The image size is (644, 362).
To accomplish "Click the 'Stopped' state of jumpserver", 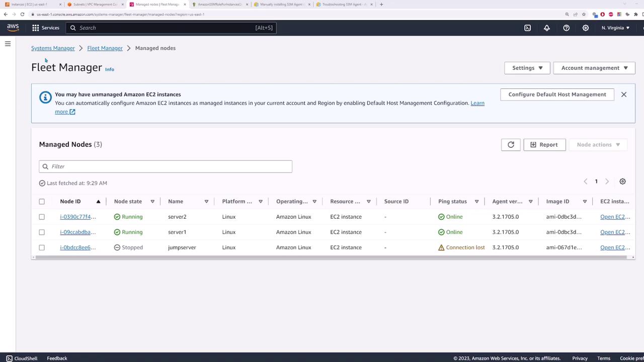I will click(x=128, y=247).
